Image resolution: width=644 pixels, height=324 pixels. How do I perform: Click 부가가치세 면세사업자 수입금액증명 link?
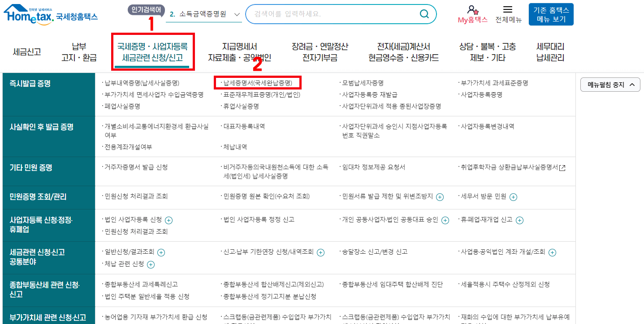[x=154, y=94]
